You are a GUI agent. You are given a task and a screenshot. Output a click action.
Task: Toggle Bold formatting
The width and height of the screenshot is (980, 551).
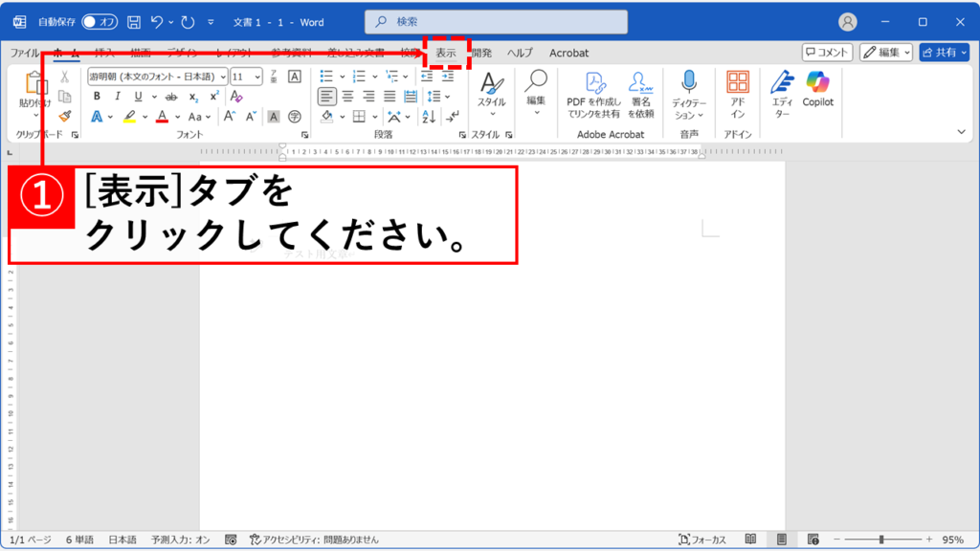[x=97, y=97]
